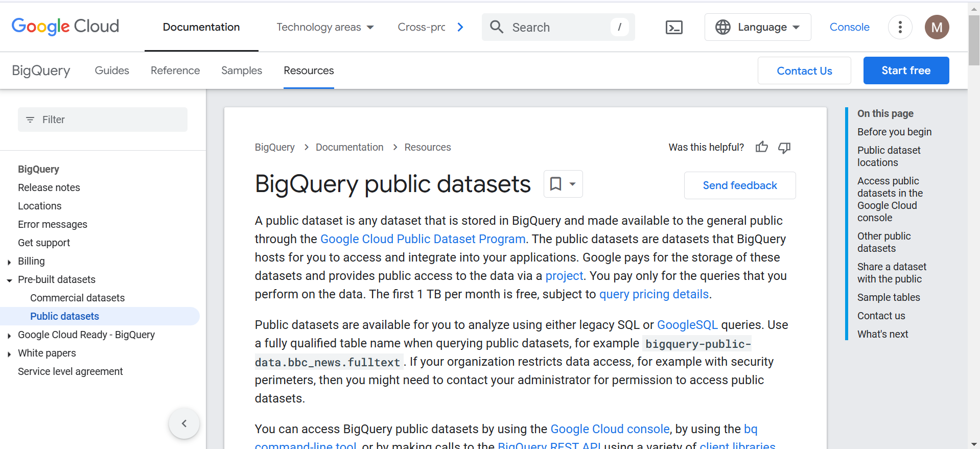Open the Language dropdown
Image resolution: width=980 pixels, height=449 pixels.
[x=757, y=27]
